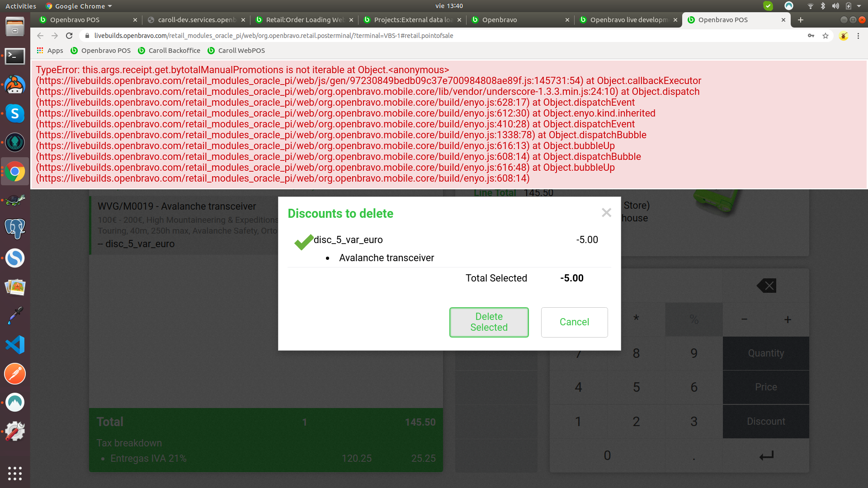Open Simplenote from dock
Viewport: 868px width, 488px height.
tap(15, 258)
